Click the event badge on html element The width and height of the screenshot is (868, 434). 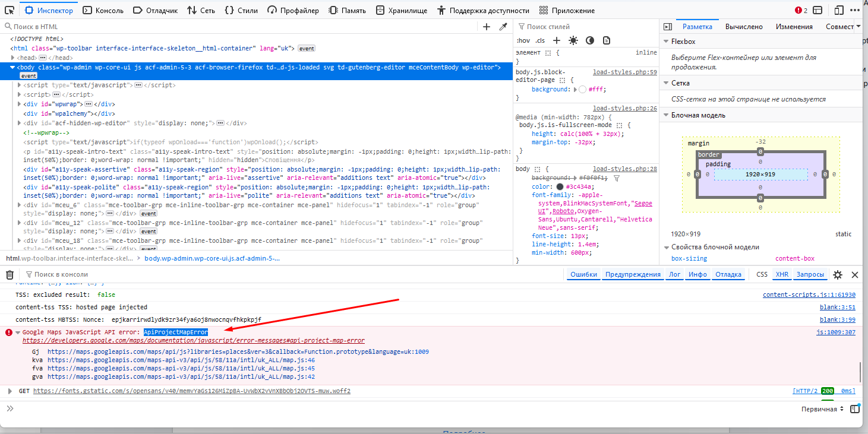point(307,48)
